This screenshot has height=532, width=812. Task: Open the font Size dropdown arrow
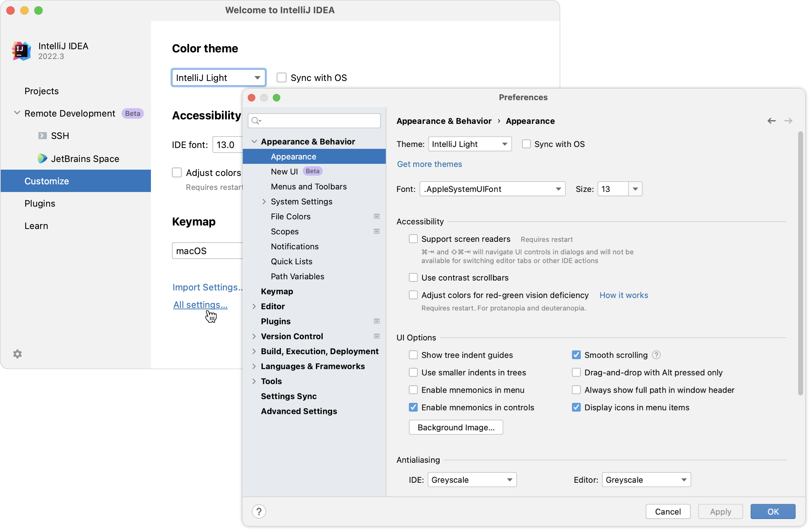635,189
